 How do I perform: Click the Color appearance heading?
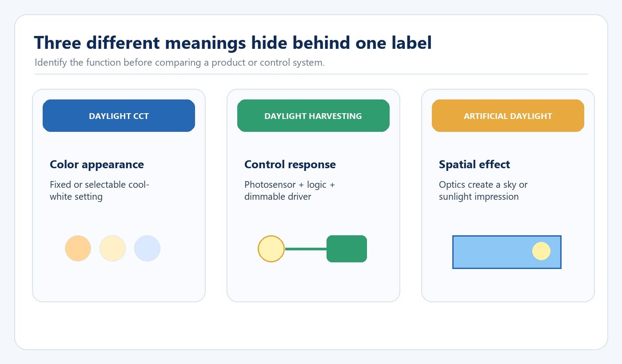tap(97, 165)
